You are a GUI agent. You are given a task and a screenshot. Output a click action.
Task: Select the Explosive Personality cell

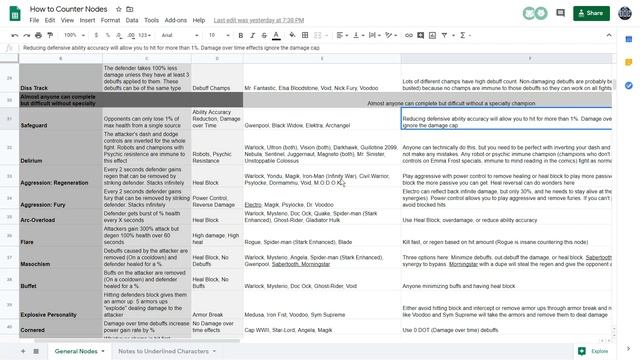click(60, 304)
